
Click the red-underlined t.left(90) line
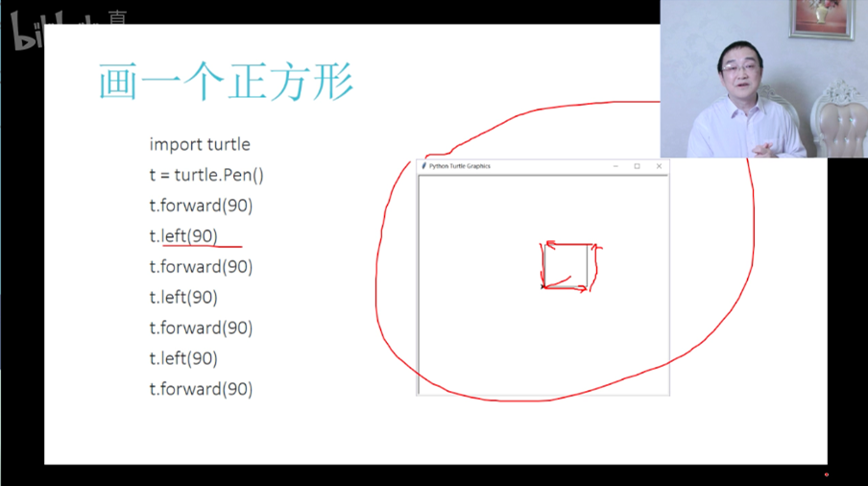[183, 236]
